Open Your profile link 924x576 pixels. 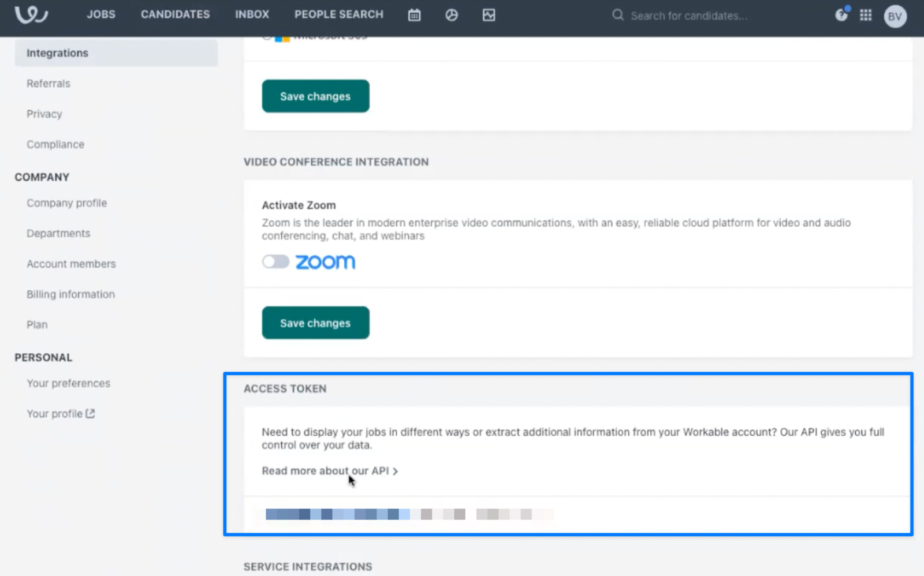[x=54, y=414]
